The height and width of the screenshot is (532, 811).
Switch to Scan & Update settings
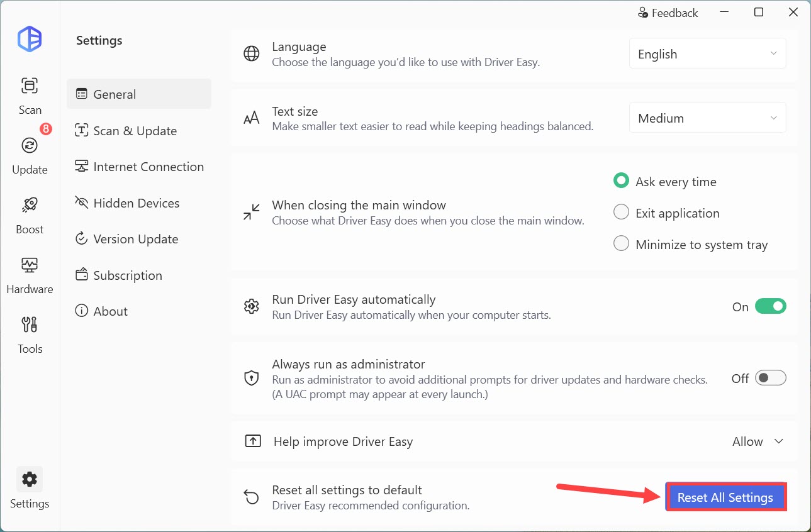click(139, 130)
